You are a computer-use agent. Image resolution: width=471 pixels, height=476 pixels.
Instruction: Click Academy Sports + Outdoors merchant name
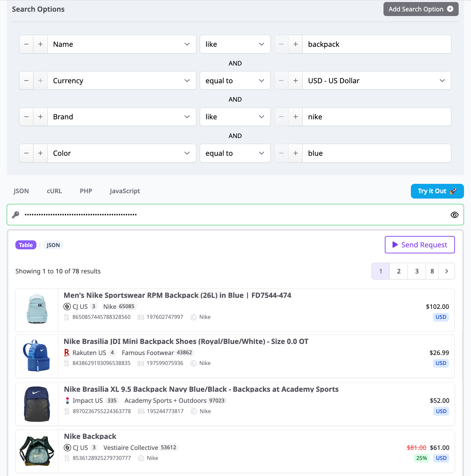pyautogui.click(x=165, y=400)
